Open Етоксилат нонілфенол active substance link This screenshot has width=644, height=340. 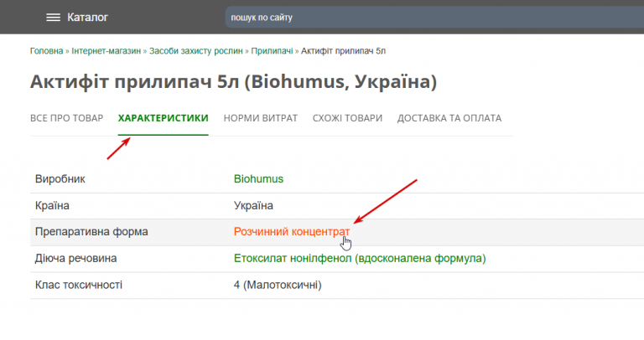(360, 259)
